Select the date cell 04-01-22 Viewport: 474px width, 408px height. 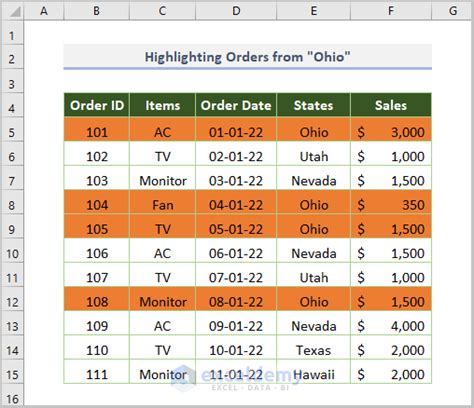(236, 202)
